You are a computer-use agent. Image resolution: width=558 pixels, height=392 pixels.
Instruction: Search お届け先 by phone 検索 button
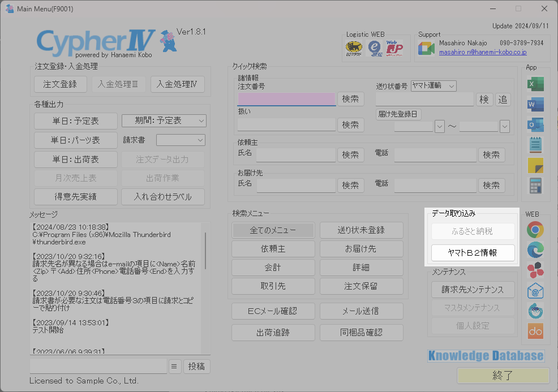(491, 186)
